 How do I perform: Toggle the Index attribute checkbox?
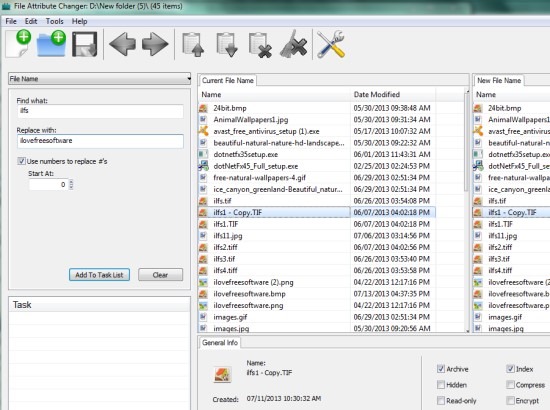pyautogui.click(x=510, y=369)
